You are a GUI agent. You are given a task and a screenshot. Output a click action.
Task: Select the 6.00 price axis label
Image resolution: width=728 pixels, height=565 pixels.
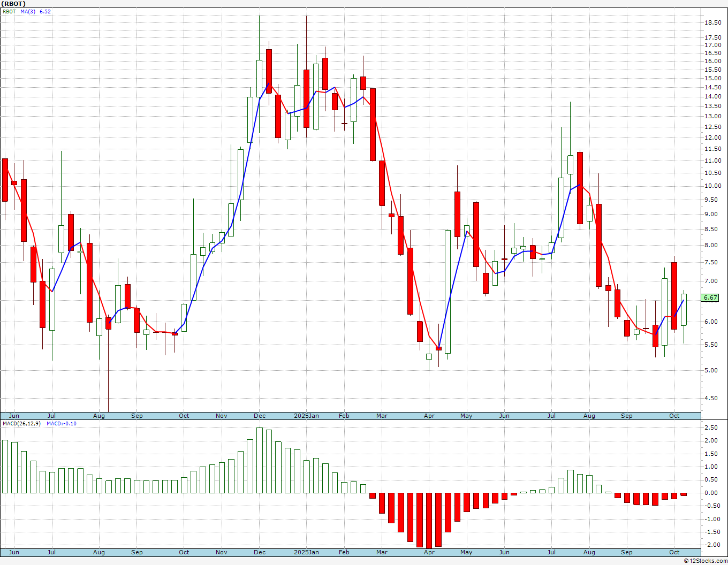[712, 322]
